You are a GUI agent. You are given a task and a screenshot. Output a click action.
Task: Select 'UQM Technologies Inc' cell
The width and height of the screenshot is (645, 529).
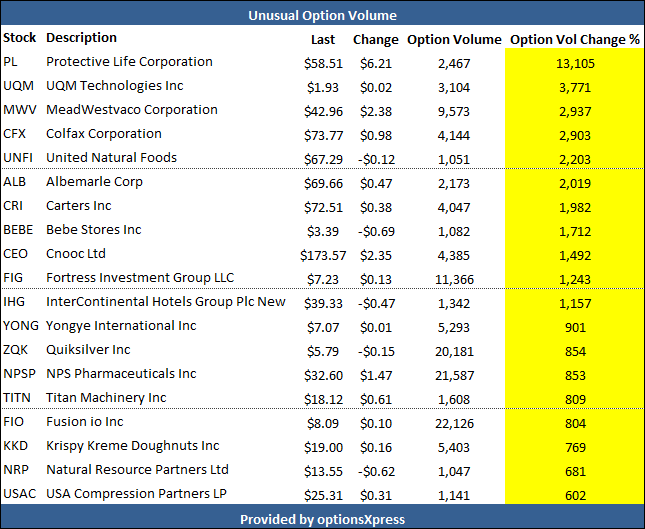pos(115,86)
